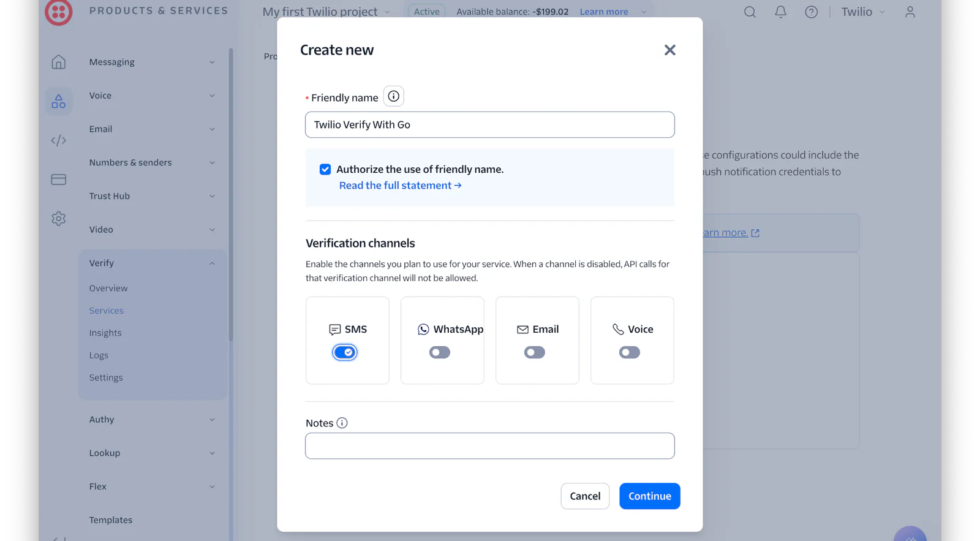Enable the Email channel toggle

pyautogui.click(x=534, y=352)
